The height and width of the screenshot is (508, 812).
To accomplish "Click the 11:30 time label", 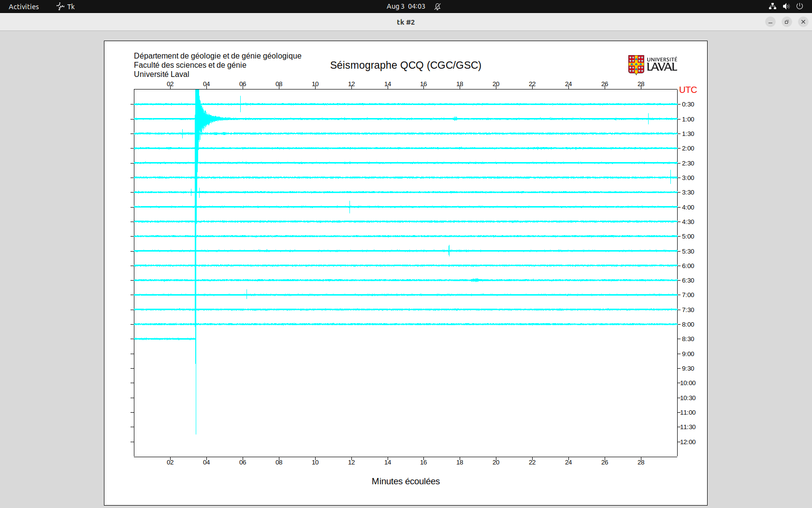I will [x=688, y=427].
